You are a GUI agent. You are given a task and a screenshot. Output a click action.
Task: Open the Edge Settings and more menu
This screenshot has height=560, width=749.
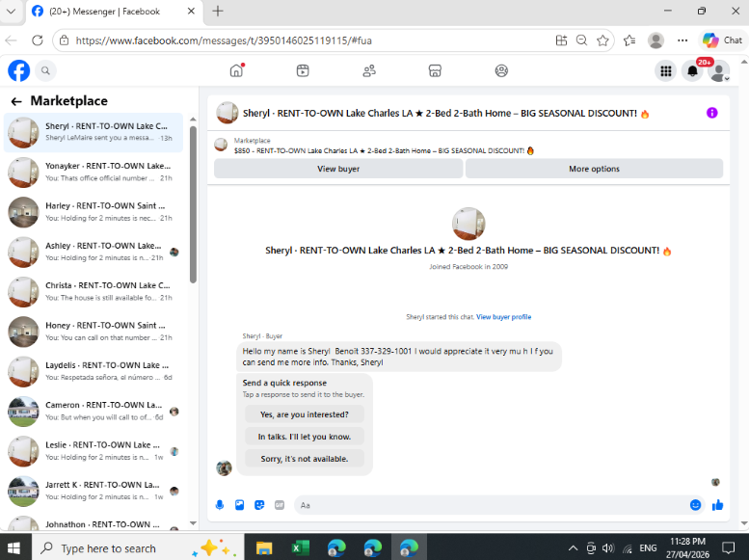pyautogui.click(x=682, y=40)
